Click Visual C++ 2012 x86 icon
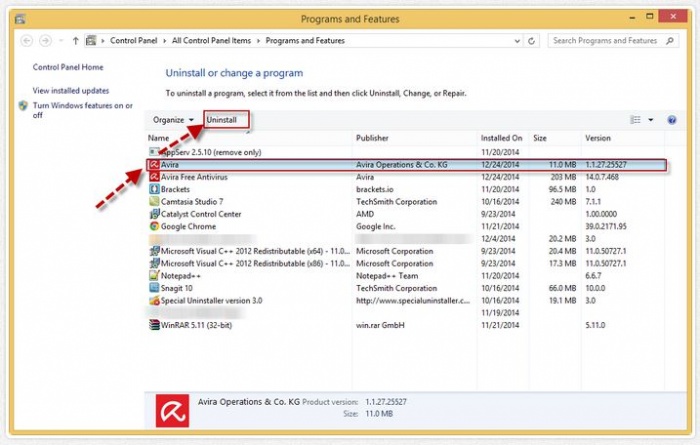 [x=154, y=263]
